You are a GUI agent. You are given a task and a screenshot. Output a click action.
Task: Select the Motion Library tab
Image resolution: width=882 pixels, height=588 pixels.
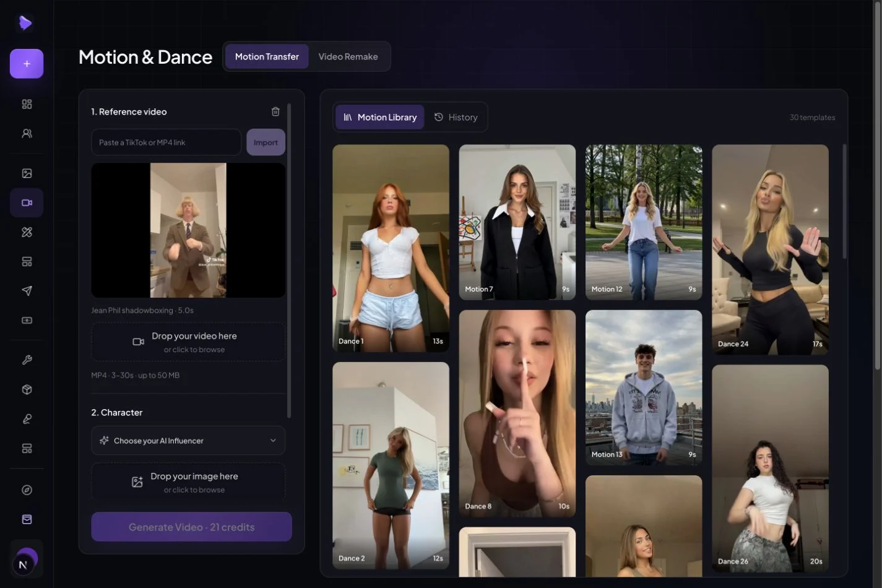pyautogui.click(x=380, y=117)
